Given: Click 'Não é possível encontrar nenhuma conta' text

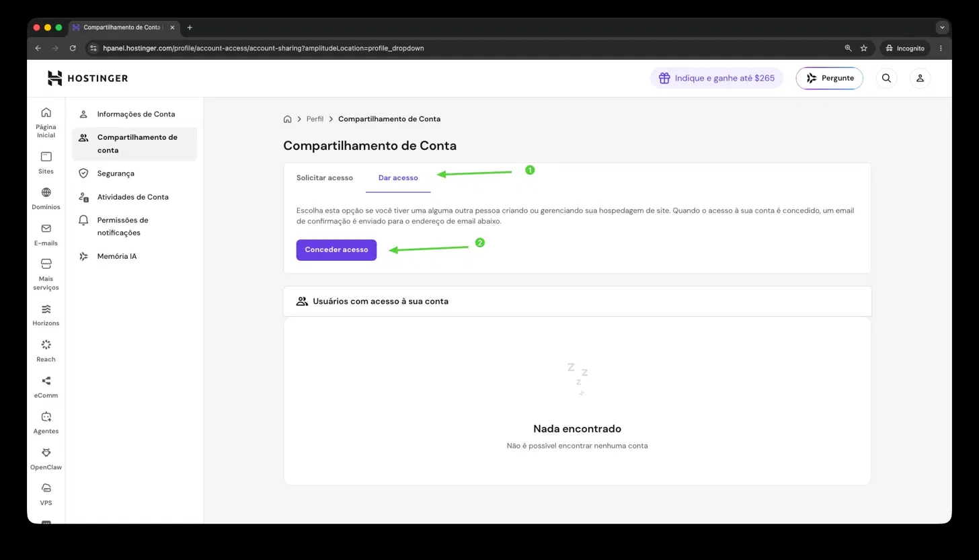Looking at the screenshot, I should (x=577, y=446).
